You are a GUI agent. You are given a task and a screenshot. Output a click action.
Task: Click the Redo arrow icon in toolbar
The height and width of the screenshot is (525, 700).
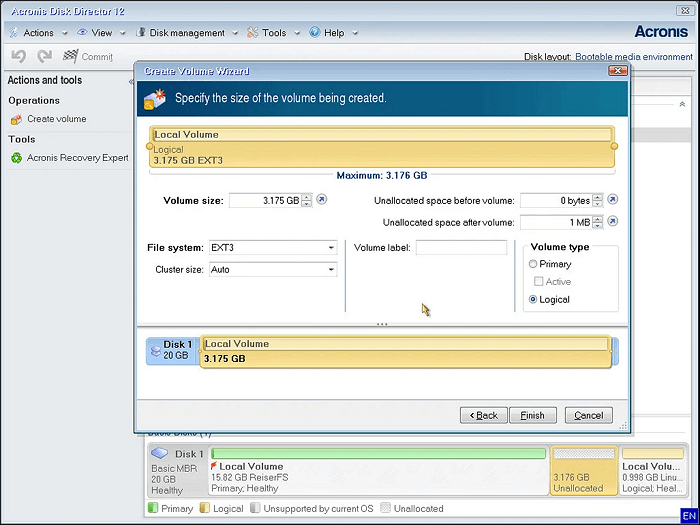pyautogui.click(x=45, y=57)
